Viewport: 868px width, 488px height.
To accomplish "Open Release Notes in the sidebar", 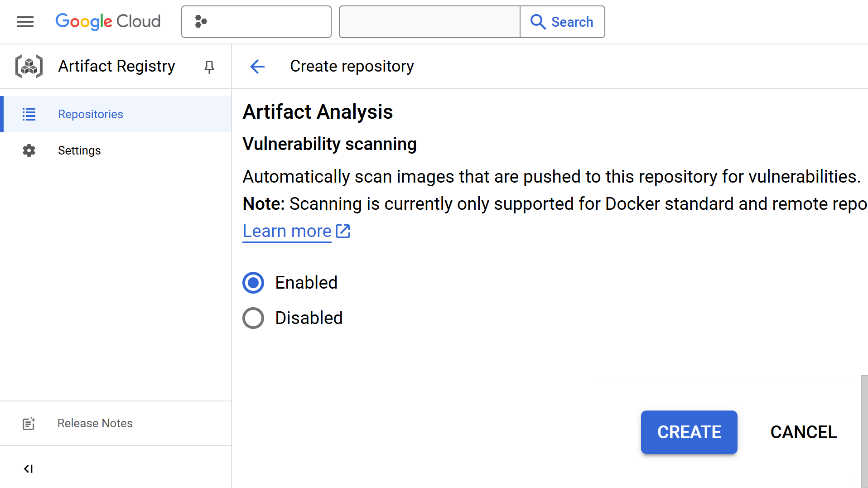I will pos(95,423).
